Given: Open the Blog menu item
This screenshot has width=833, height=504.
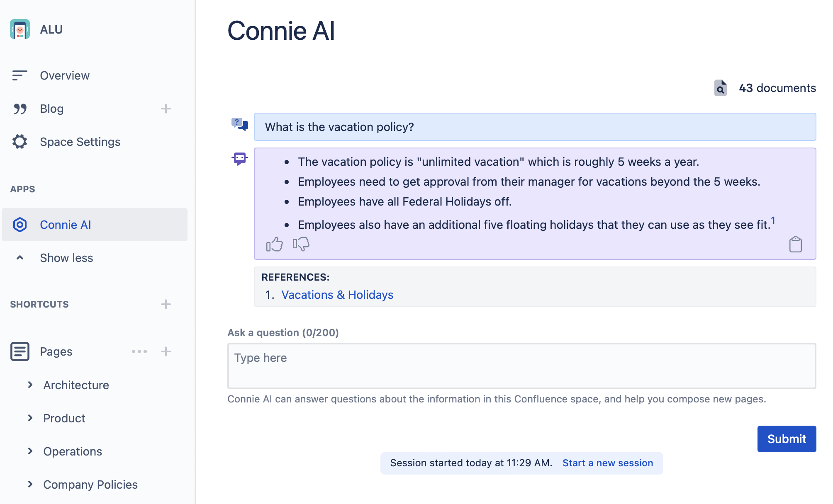Looking at the screenshot, I should pyautogui.click(x=52, y=109).
